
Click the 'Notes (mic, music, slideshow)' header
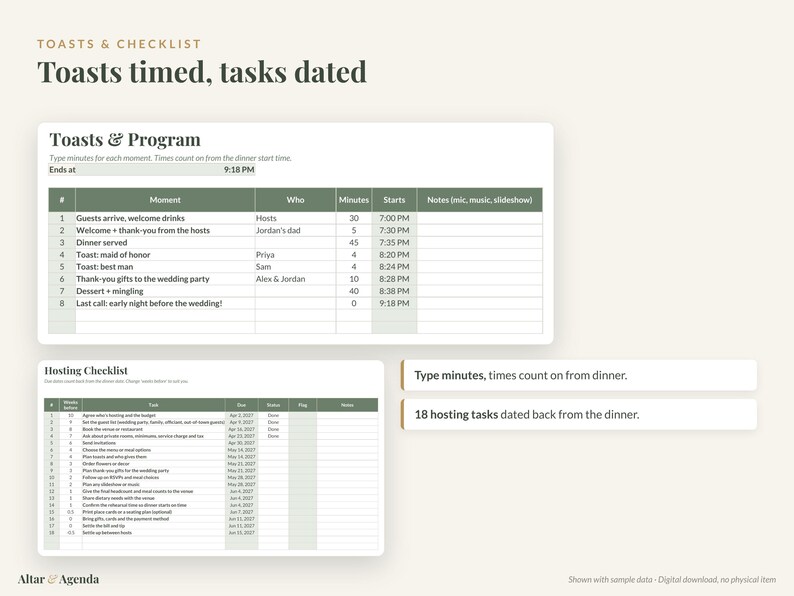480,200
